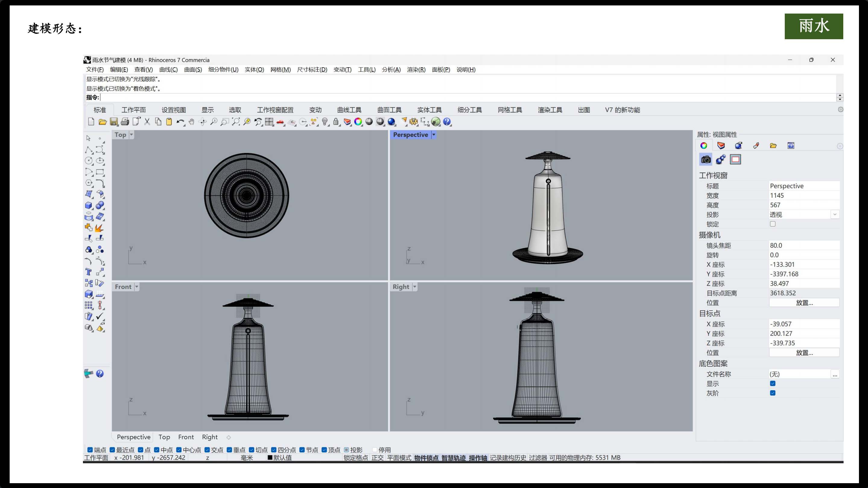Open the Top viewport title dropdown
The image size is (868, 488).
(131, 135)
